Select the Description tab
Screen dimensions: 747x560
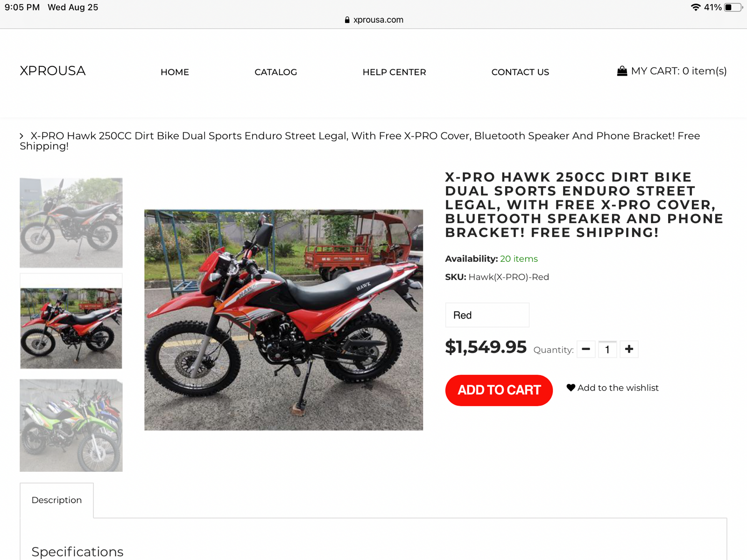(x=56, y=500)
